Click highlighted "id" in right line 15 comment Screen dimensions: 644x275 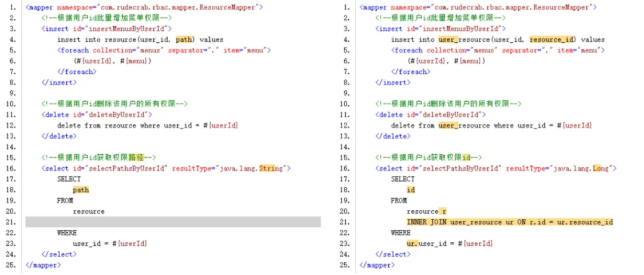point(466,158)
